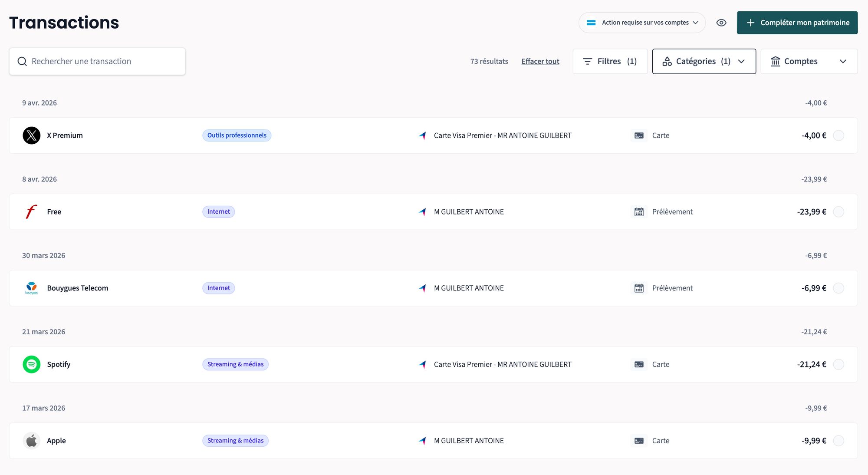Click the Bouygues Telecom logo icon
This screenshot has width=868, height=475.
pyautogui.click(x=31, y=288)
